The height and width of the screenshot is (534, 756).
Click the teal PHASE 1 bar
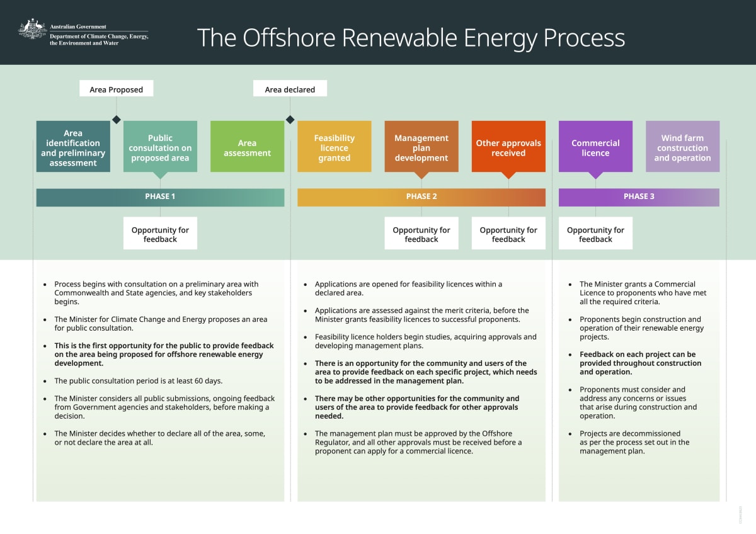(160, 196)
